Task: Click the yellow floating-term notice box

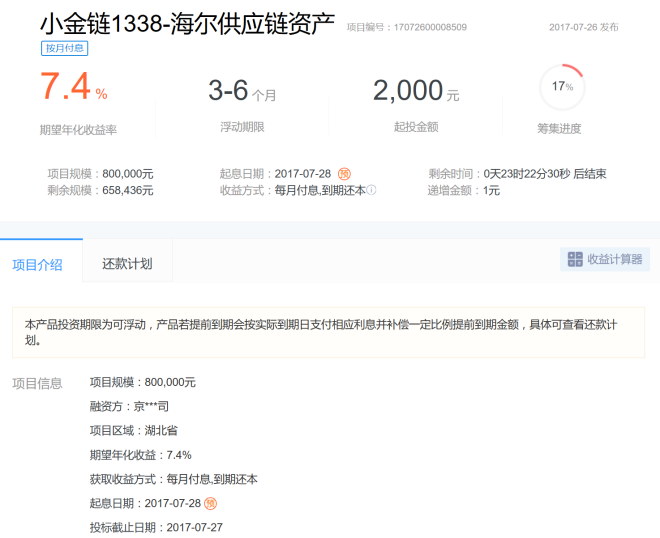Action: pyautogui.click(x=328, y=333)
